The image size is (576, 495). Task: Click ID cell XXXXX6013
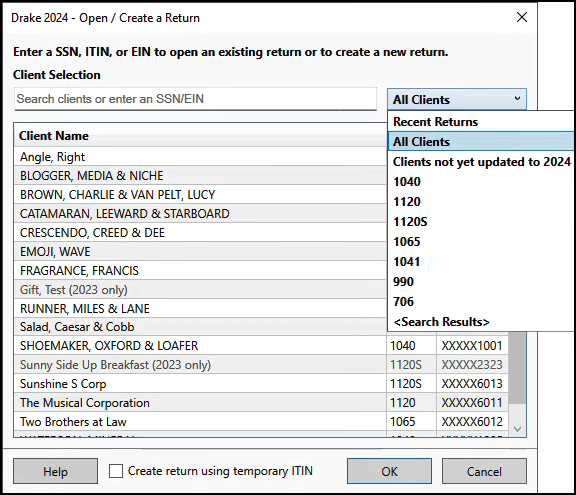click(x=472, y=384)
